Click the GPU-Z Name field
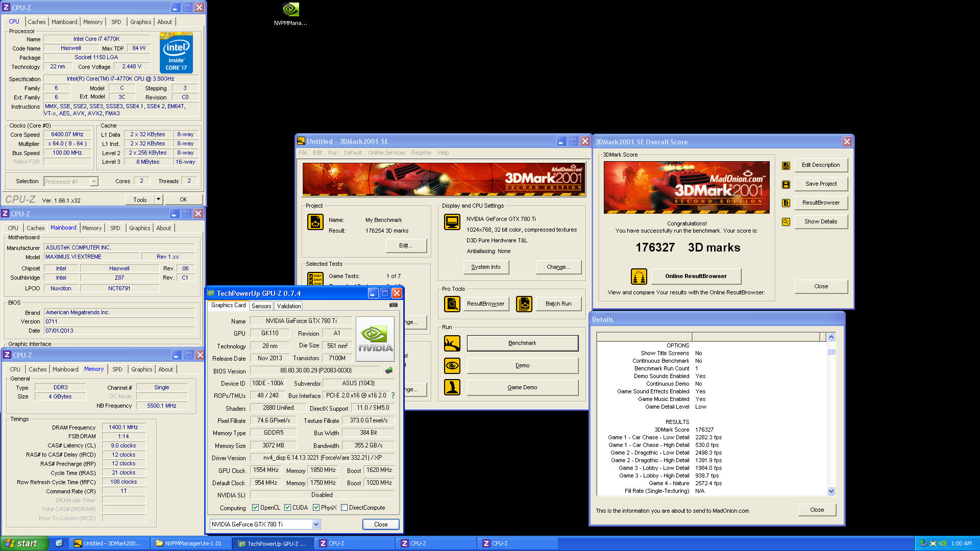The width and height of the screenshot is (980, 551). [x=301, y=321]
